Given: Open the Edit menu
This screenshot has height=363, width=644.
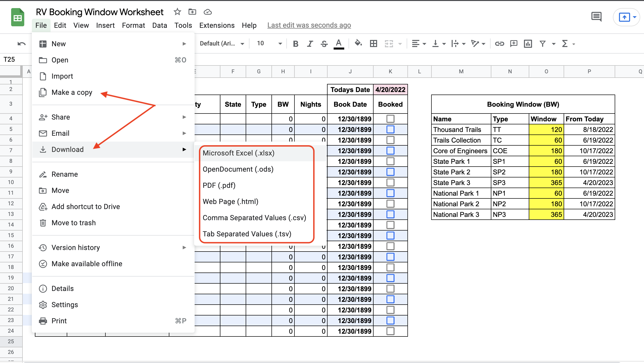Looking at the screenshot, I should click(x=60, y=25).
